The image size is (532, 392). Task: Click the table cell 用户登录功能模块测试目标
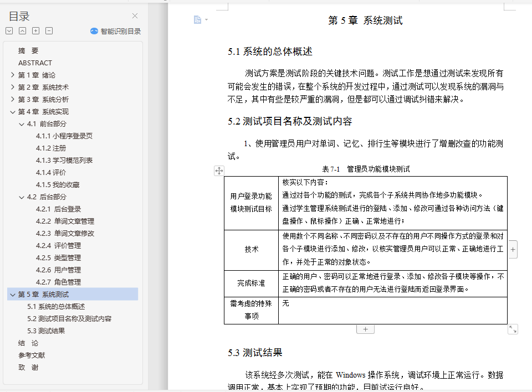pyautogui.click(x=251, y=203)
